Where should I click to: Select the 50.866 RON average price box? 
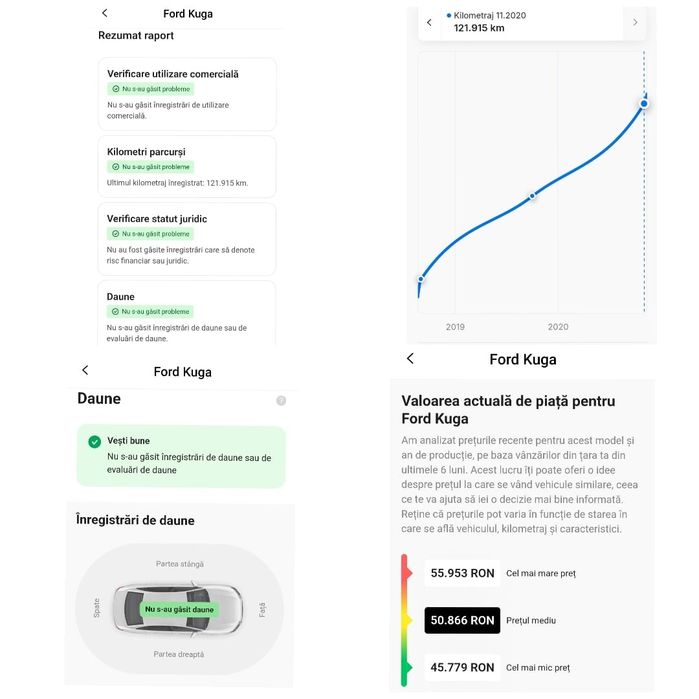[x=462, y=621]
